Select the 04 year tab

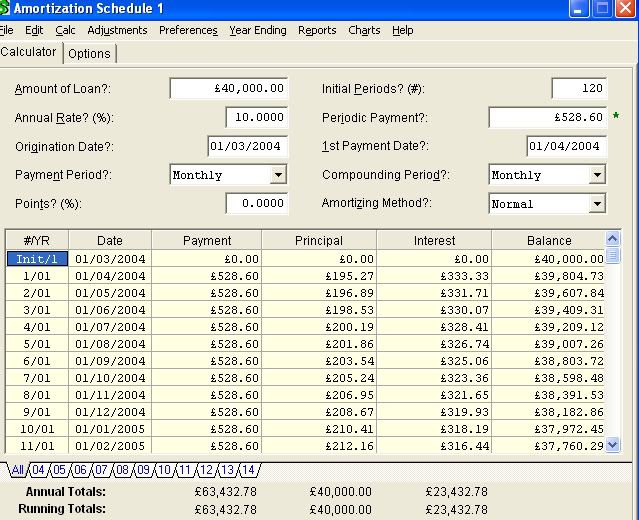pos(38,469)
